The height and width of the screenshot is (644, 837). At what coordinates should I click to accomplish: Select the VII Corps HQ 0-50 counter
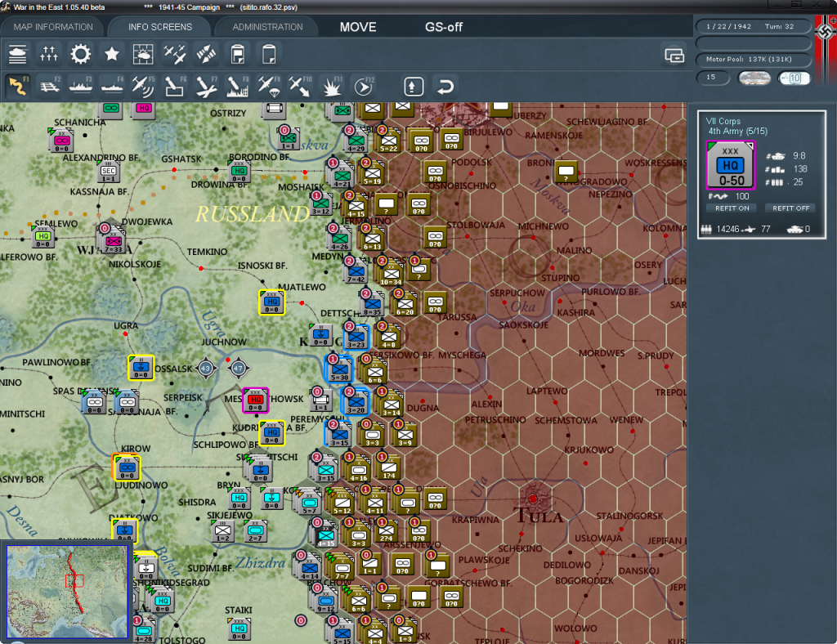(730, 165)
